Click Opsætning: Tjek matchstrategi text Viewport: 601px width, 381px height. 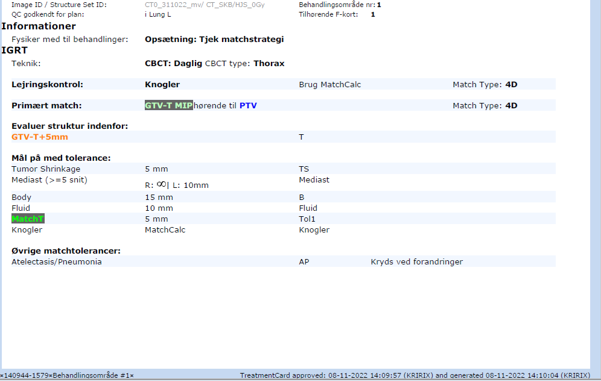214,39
